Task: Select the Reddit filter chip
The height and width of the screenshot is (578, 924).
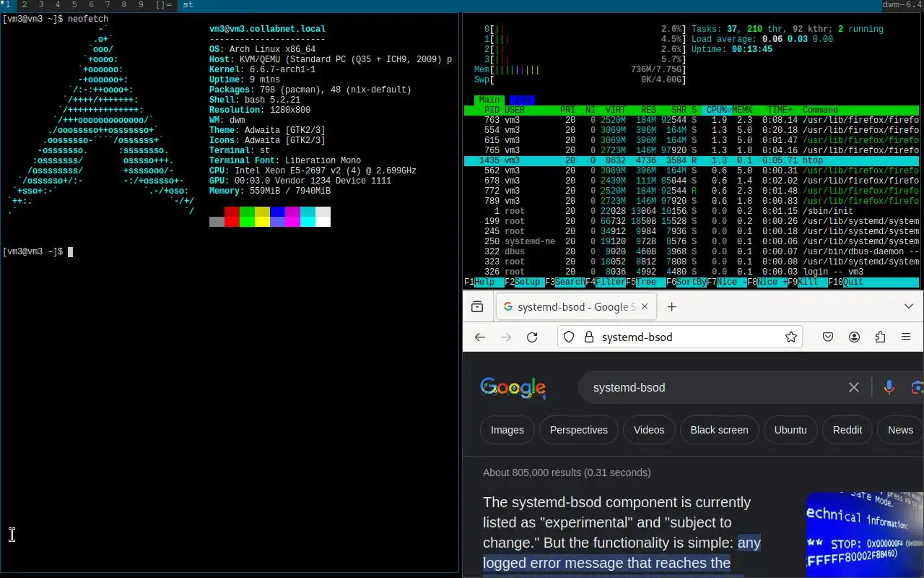Action: 847,430
